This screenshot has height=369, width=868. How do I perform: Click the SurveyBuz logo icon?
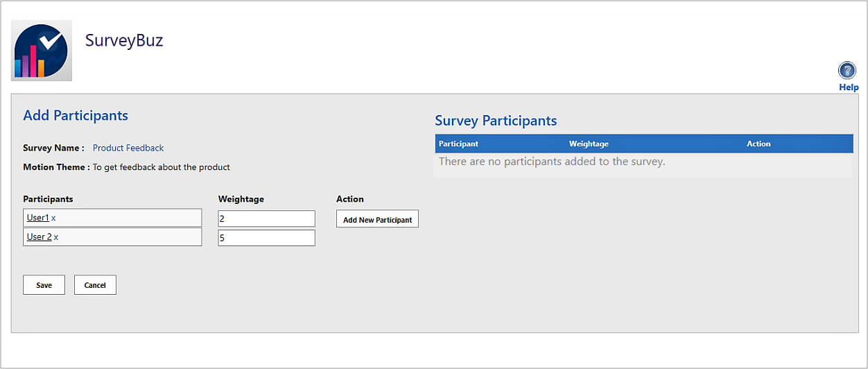(41, 51)
